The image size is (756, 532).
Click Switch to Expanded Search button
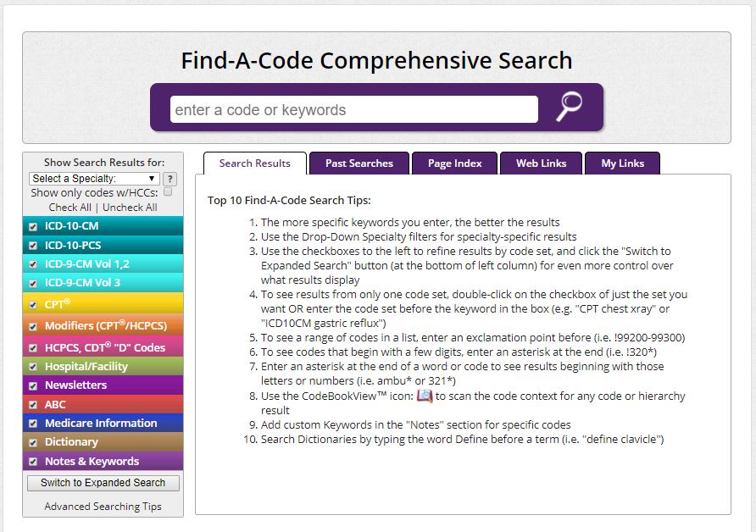coord(103,483)
